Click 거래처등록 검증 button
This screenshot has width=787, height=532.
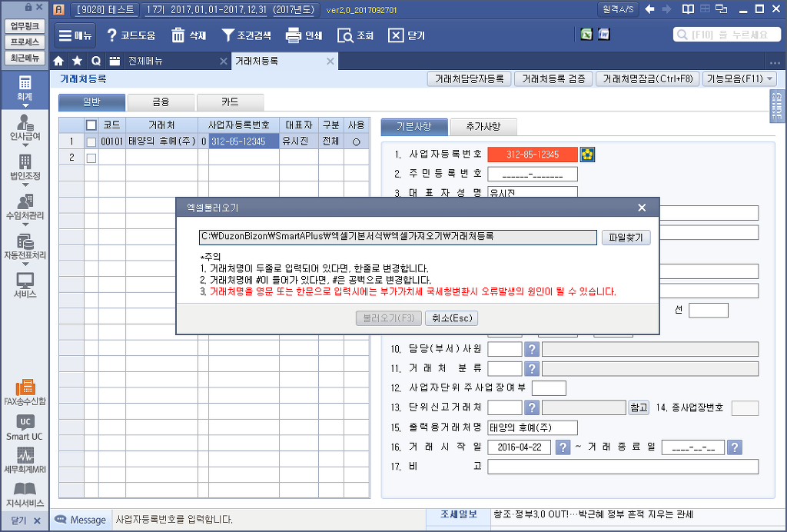coord(553,78)
